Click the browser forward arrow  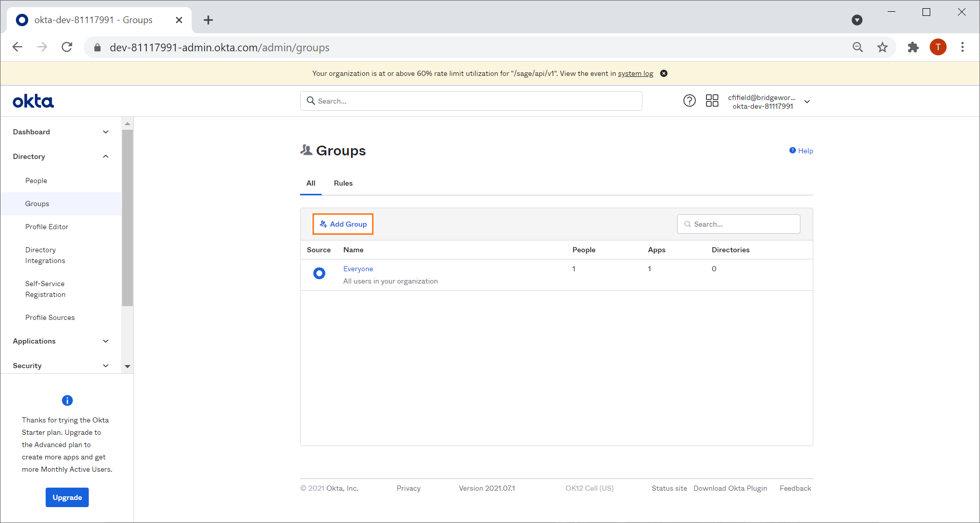pos(42,47)
